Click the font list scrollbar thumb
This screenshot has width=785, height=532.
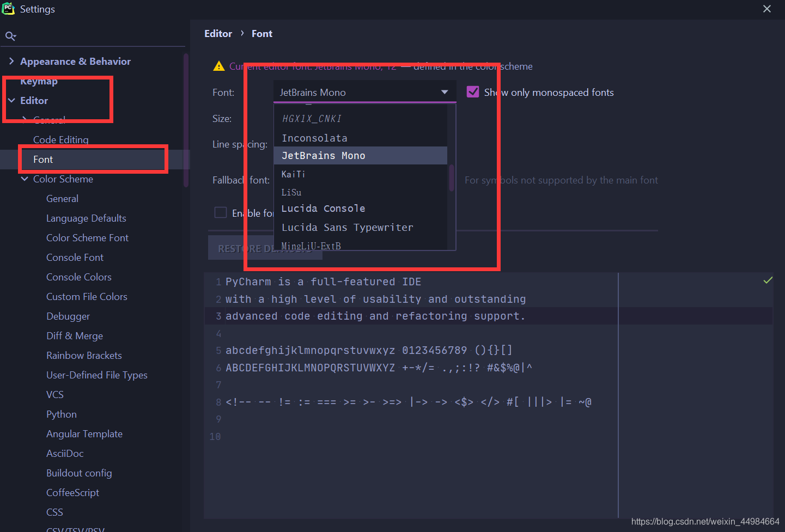coord(451,178)
